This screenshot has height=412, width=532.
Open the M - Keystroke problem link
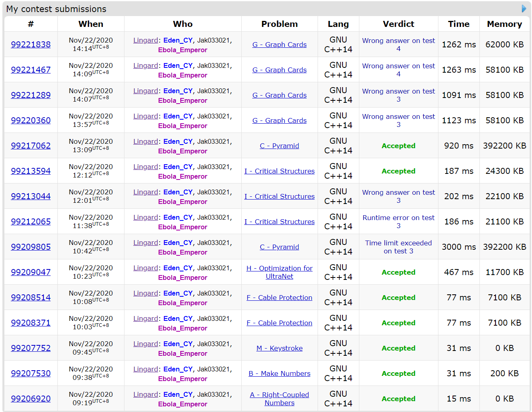(279, 348)
